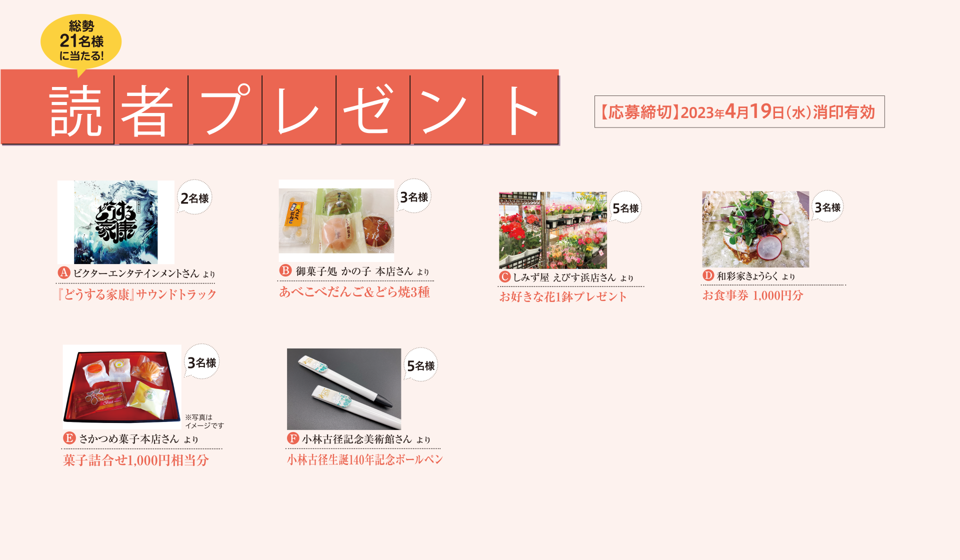Click the circled D icon for Kyouraku
Screen dimensions: 960x560
click(x=708, y=275)
